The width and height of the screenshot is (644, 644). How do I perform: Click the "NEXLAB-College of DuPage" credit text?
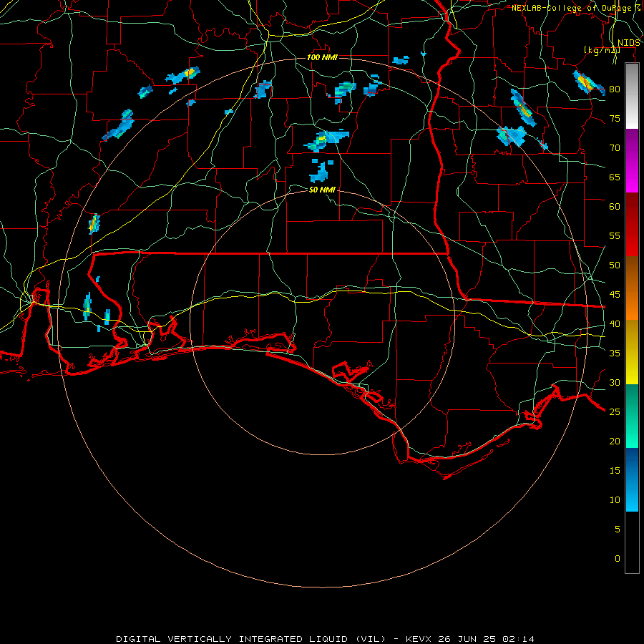coord(571,8)
